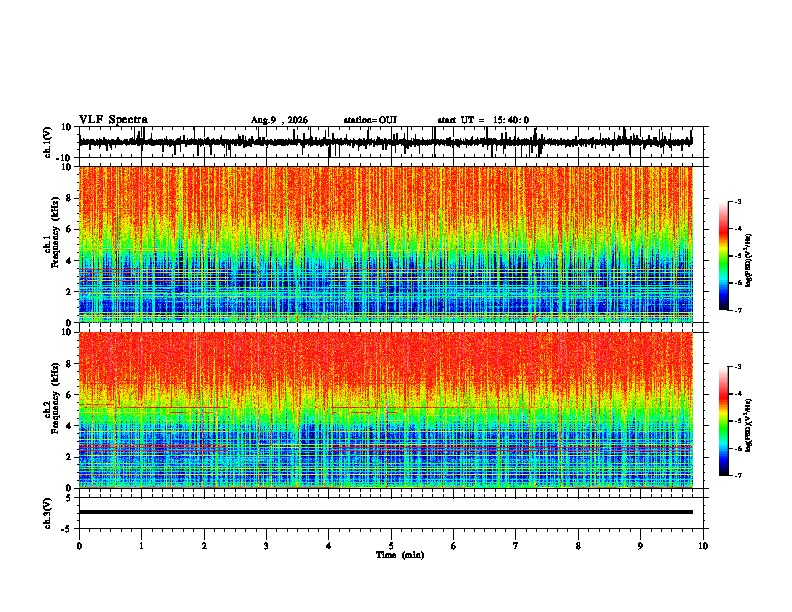Click the time axis tick label "5"
Screen dimensions: 792x612
(x=391, y=546)
